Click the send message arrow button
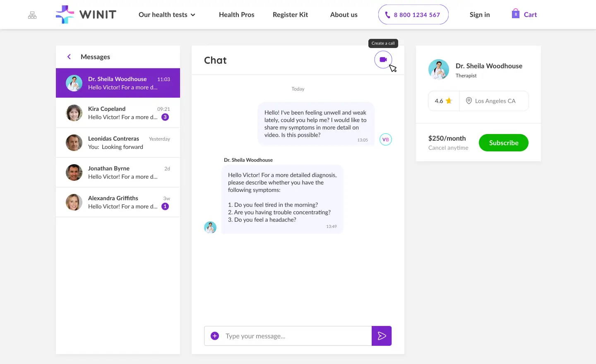Viewport: 596px width, 364px height. tap(382, 336)
